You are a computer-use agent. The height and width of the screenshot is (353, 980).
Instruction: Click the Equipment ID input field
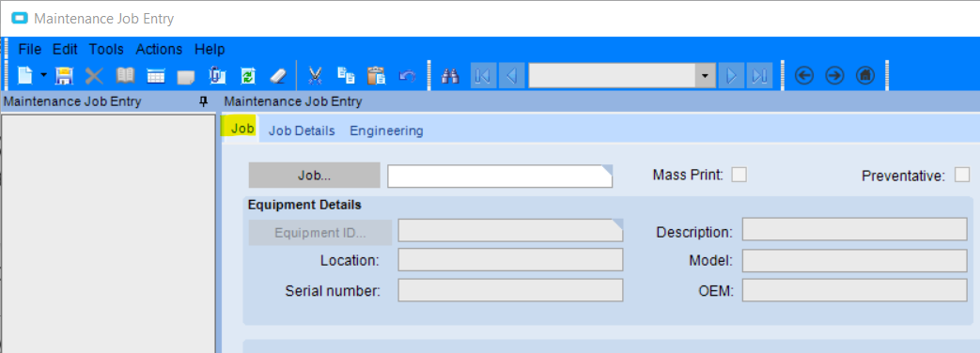click(x=510, y=230)
